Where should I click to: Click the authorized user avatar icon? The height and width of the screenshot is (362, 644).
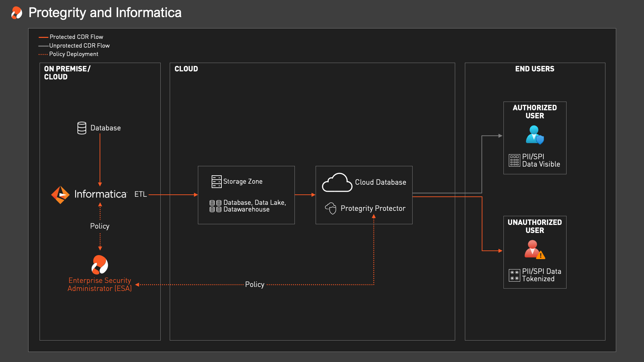tap(535, 135)
